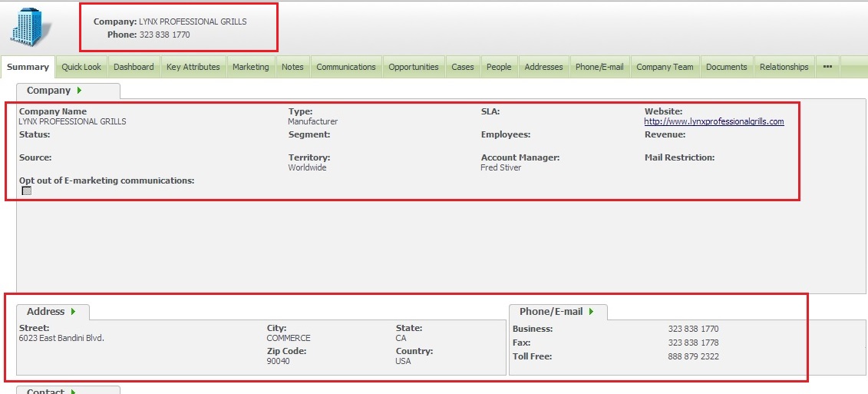Expand the Address panel green arrow
Screen dimensions: 868x394
pyautogui.click(x=73, y=311)
